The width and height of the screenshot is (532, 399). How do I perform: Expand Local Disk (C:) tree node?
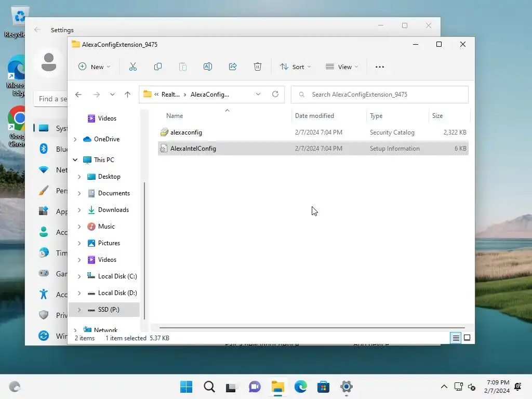pyautogui.click(x=79, y=276)
